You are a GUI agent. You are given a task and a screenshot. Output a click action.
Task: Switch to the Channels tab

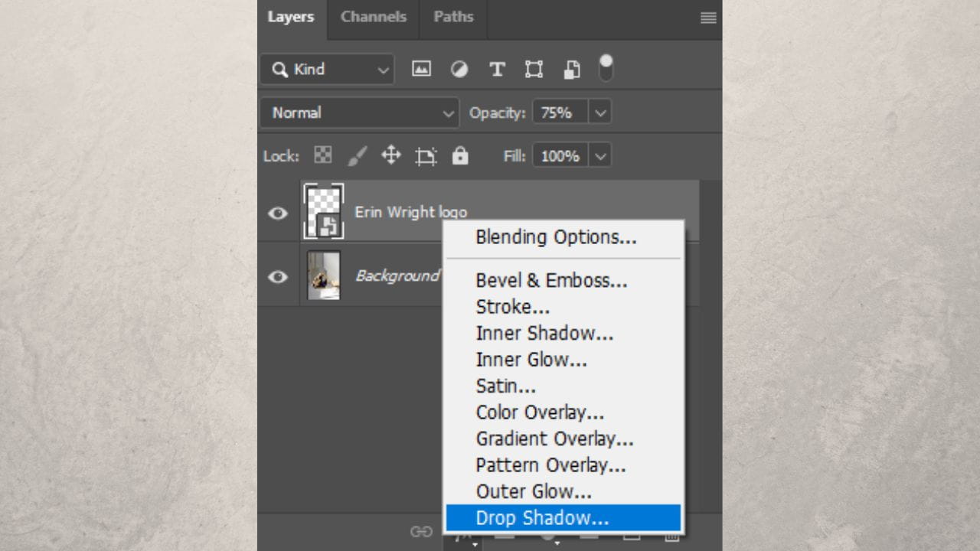click(x=374, y=17)
